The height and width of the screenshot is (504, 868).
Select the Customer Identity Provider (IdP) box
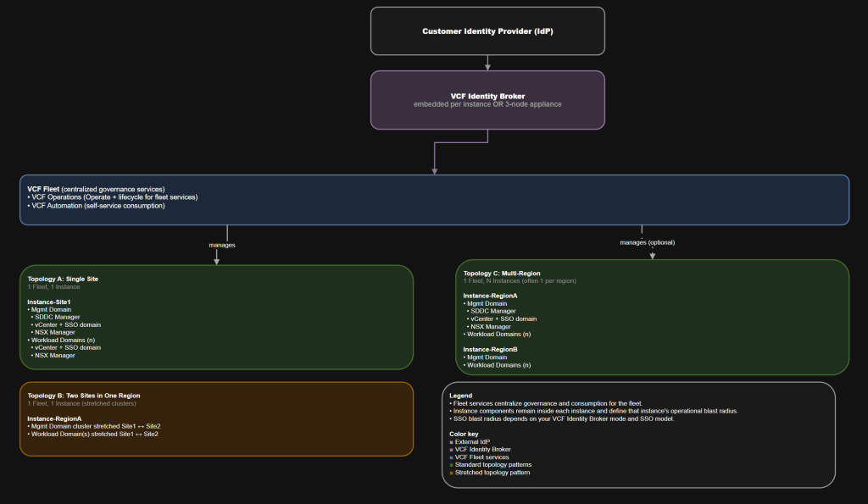tap(487, 31)
